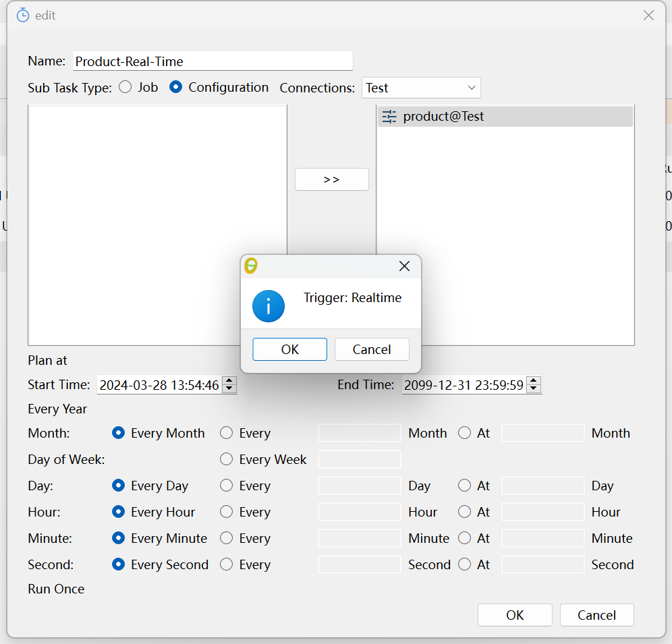This screenshot has height=644, width=672.
Task: Enable Every Week for Day of Week
Action: point(226,459)
